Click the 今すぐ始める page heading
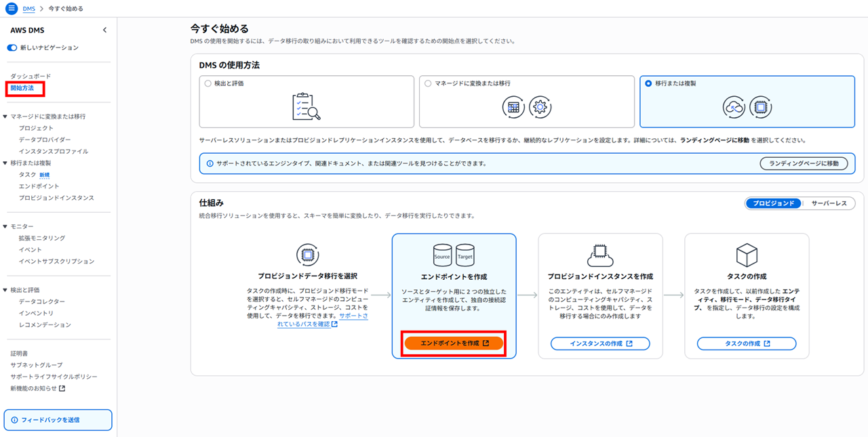The width and height of the screenshot is (868, 437). coord(220,29)
